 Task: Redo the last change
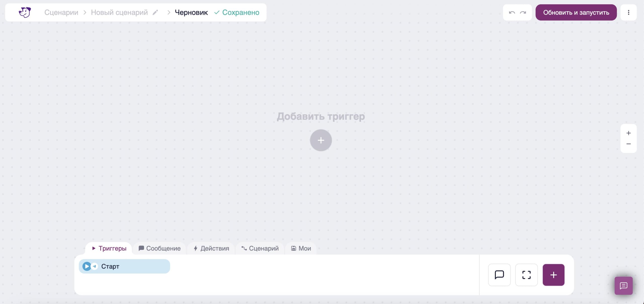pyautogui.click(x=523, y=12)
